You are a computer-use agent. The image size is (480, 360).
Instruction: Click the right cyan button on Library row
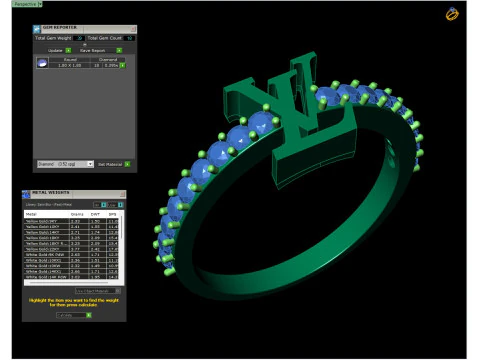pyautogui.click(x=120, y=205)
